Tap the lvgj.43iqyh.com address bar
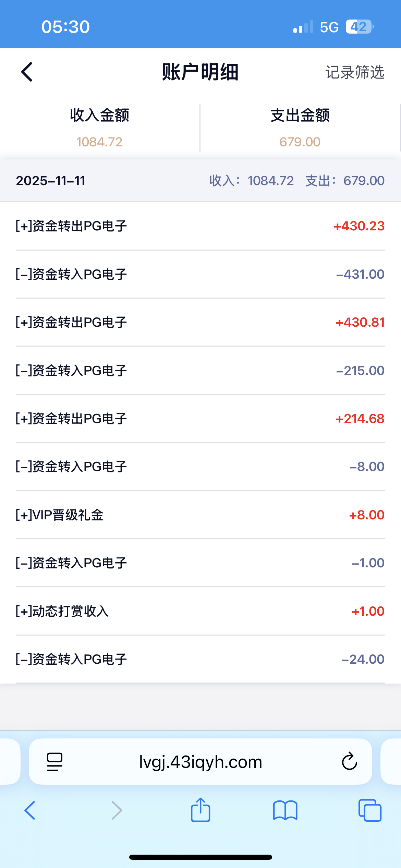The image size is (401, 868). [200, 762]
